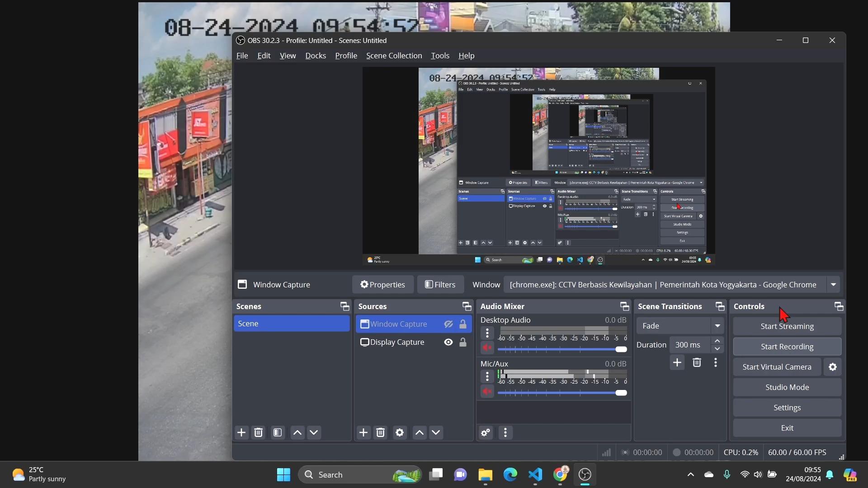Open scene filters icon in Scenes dock
The image size is (868, 488).
point(278,433)
